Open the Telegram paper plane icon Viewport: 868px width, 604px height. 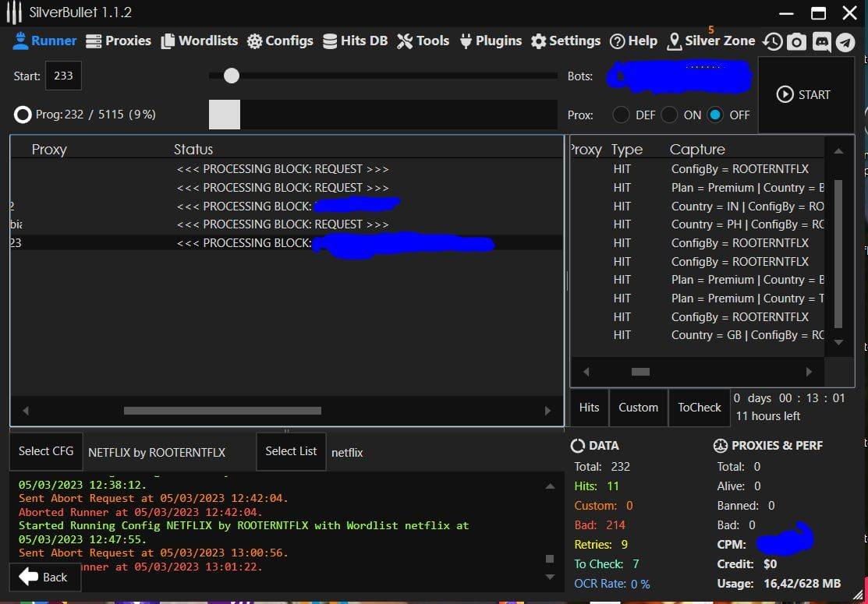coord(845,42)
